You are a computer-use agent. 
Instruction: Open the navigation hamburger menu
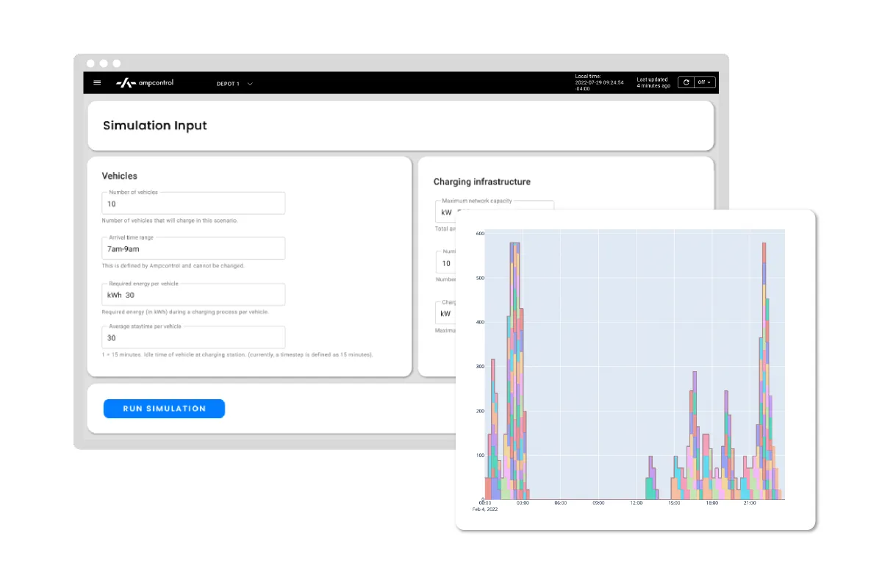pyautogui.click(x=96, y=82)
